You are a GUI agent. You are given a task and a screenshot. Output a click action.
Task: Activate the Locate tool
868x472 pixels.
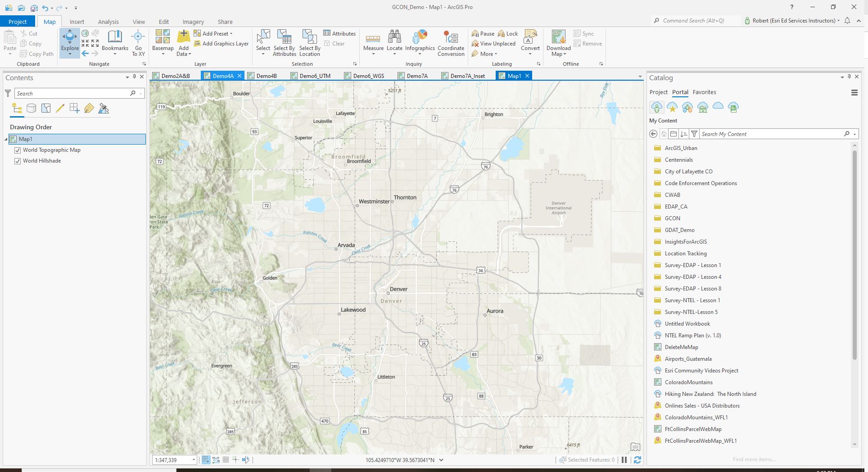click(394, 40)
